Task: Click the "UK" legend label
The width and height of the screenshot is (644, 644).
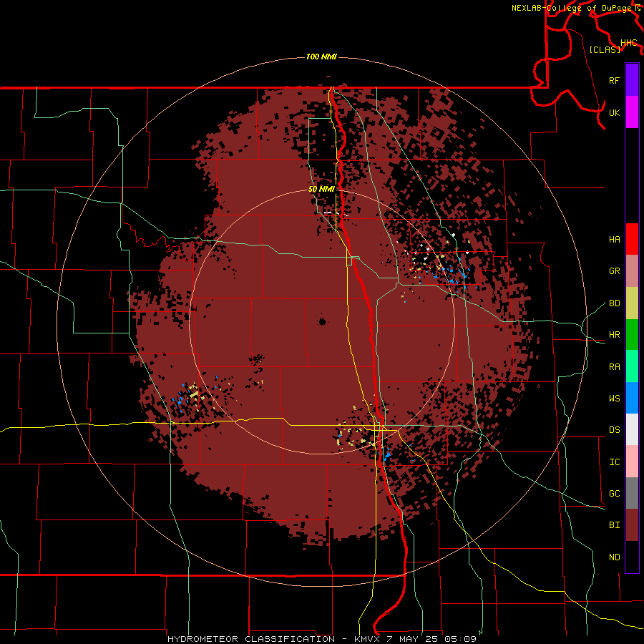Action: pos(614,112)
